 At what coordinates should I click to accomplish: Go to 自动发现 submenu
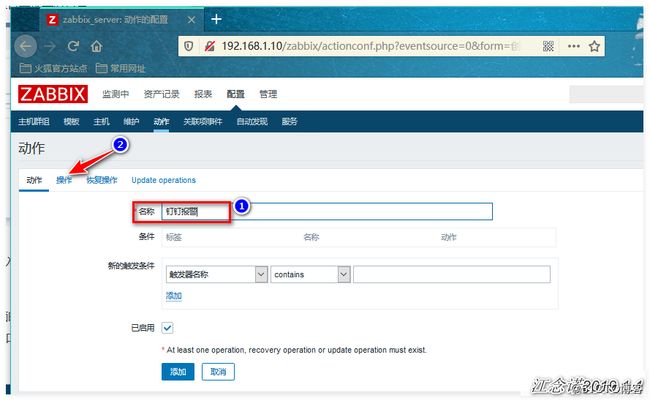[x=252, y=122]
